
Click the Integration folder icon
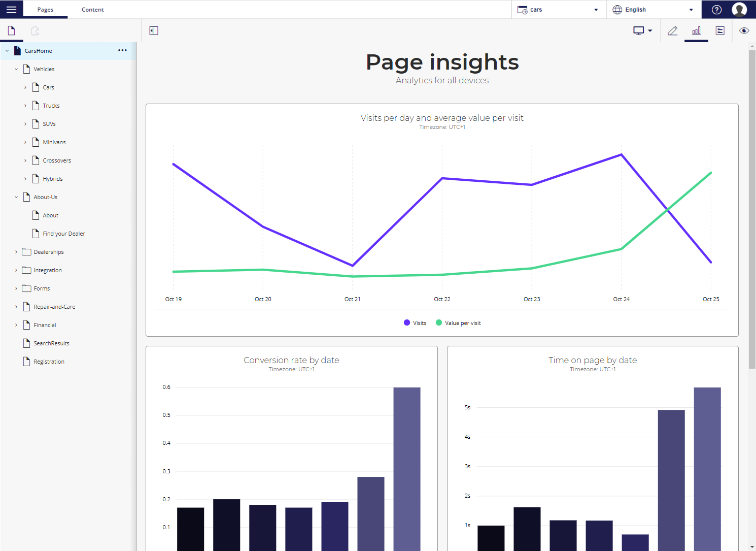click(x=27, y=270)
